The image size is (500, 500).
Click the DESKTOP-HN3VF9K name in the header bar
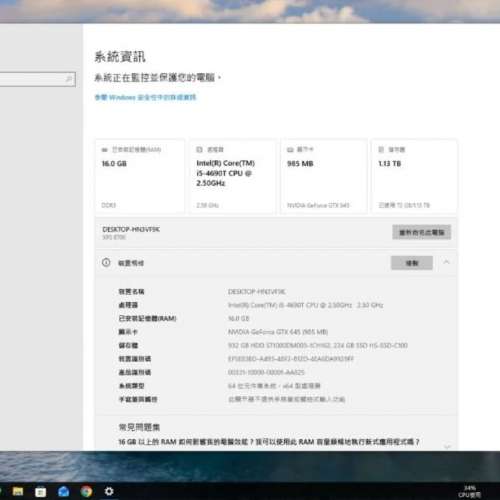(131, 229)
